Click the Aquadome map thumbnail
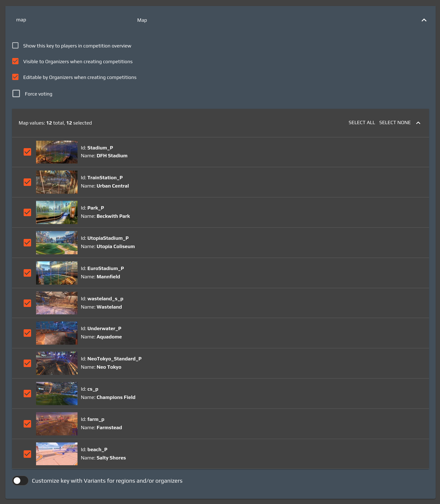Screen dimensions: 440x504 click(56, 333)
